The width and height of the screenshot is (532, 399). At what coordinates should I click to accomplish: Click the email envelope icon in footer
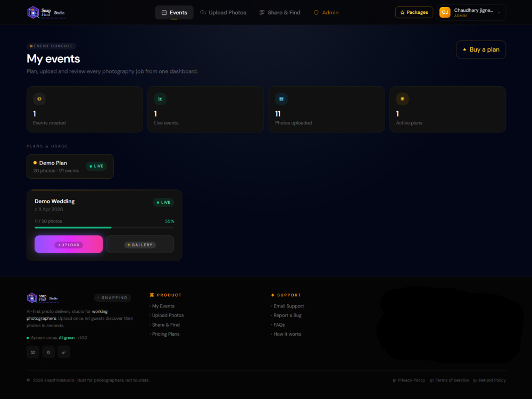coord(33,352)
